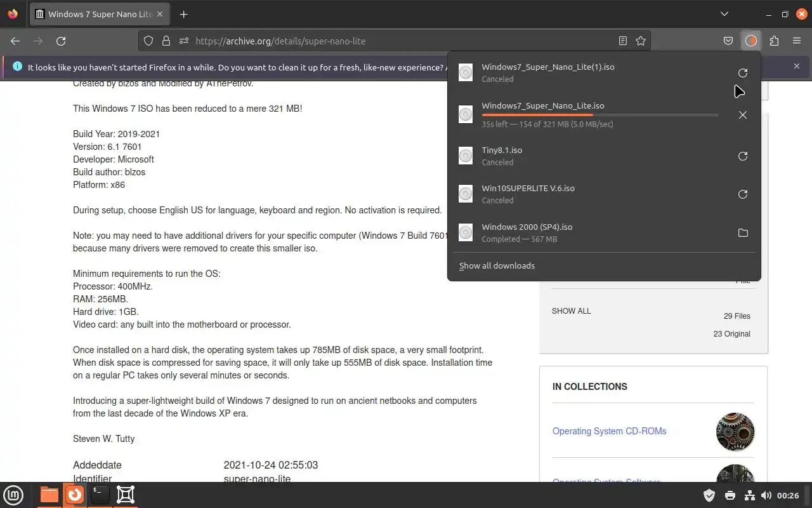Click the tracking protection shield icon

click(x=148, y=41)
